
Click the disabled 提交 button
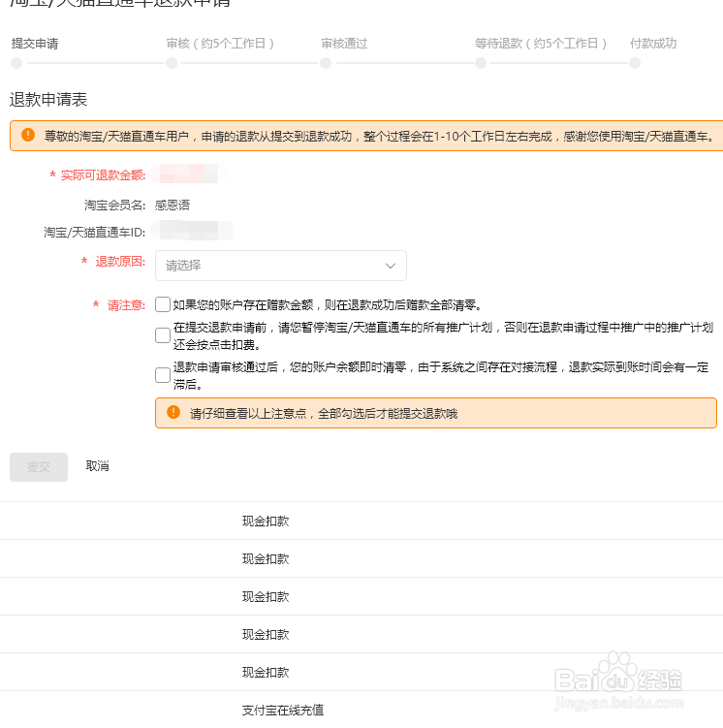[x=39, y=466]
